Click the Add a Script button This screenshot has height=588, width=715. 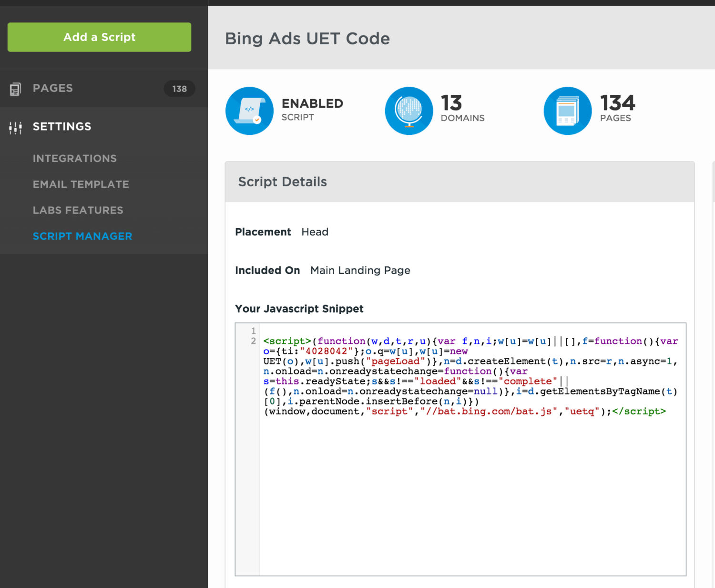(x=99, y=37)
